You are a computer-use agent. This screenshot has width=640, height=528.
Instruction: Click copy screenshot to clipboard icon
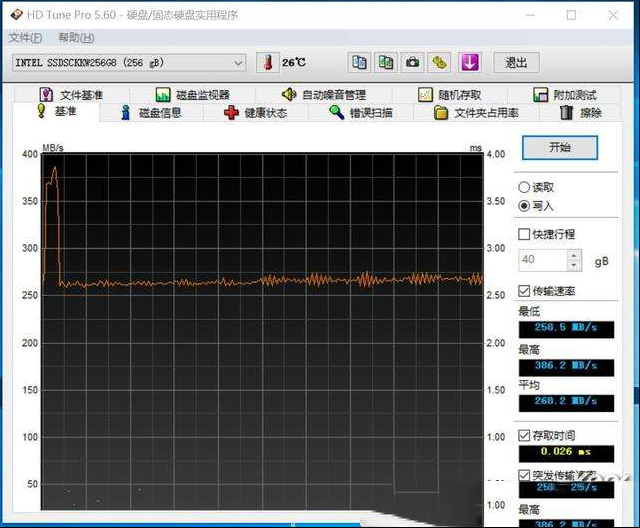point(386,63)
